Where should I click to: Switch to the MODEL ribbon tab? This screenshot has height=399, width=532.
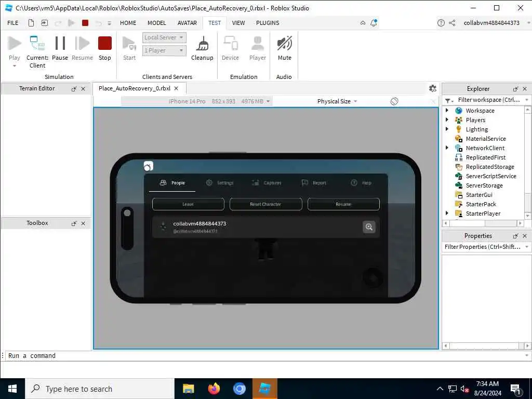click(x=157, y=23)
